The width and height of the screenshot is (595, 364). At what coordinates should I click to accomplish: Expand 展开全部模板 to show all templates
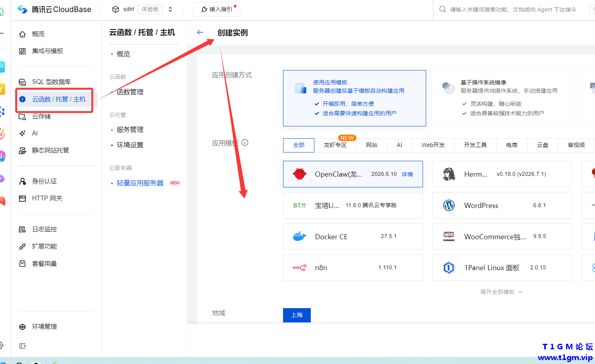pos(501,292)
